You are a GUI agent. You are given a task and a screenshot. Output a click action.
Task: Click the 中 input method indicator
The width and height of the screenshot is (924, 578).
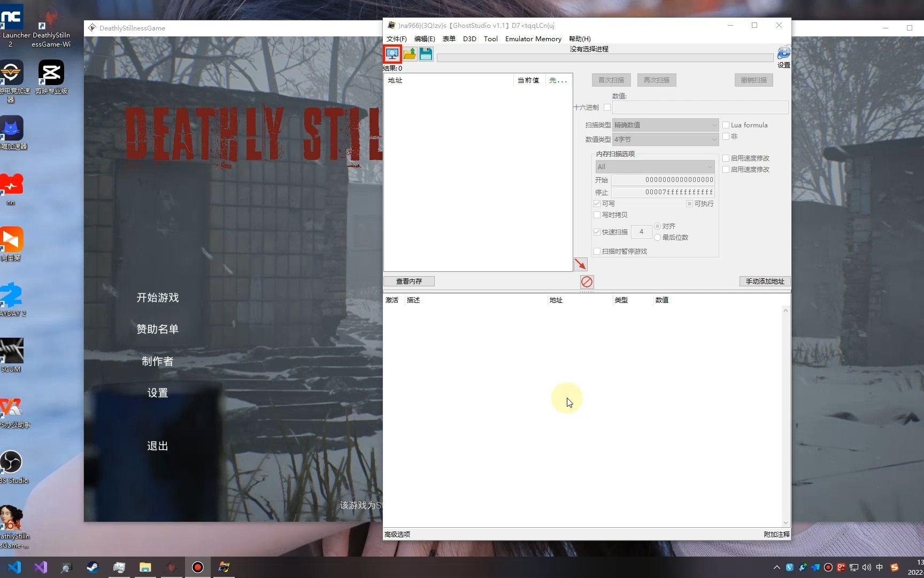click(879, 567)
